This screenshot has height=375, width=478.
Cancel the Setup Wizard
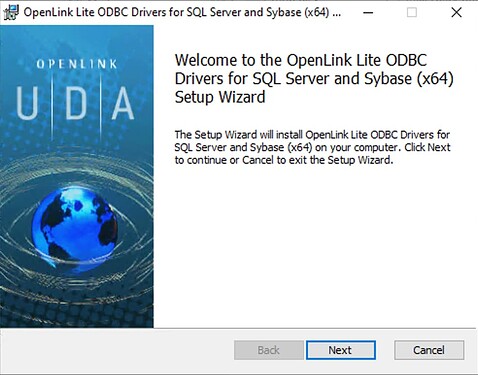[429, 350]
